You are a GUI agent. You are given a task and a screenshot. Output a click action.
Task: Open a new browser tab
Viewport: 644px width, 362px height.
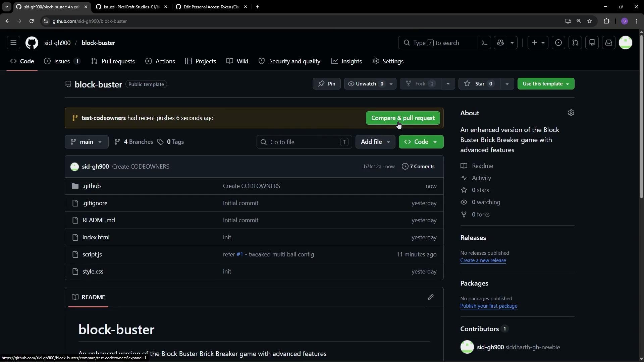(258, 7)
